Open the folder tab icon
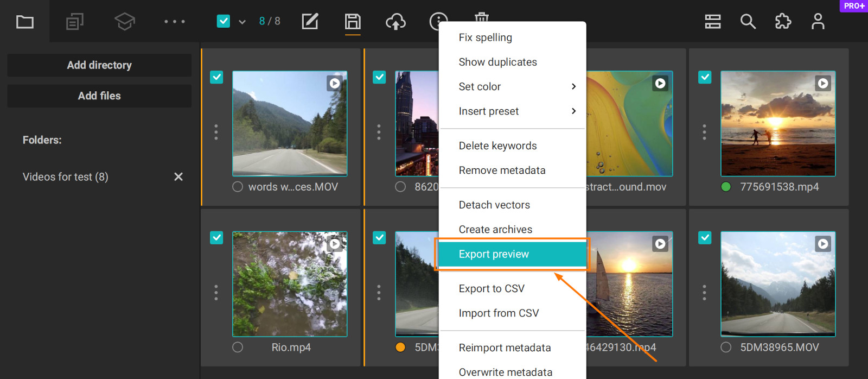Screen dimensions: 868x379 tap(25, 22)
